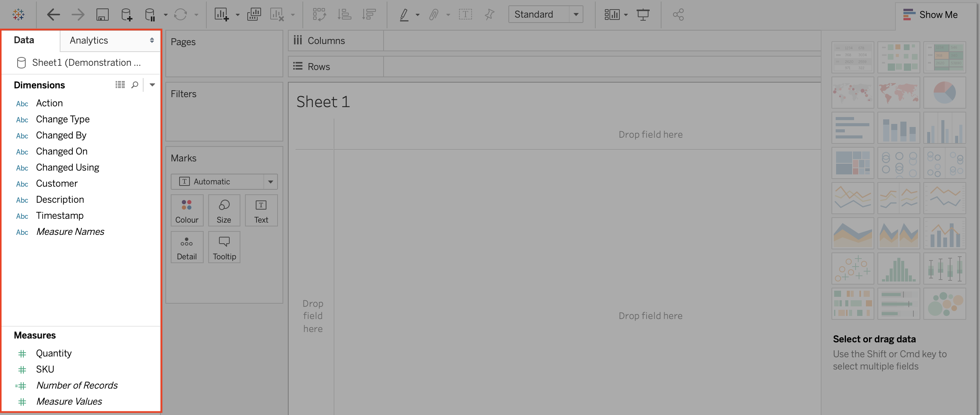Select the Customer dimension field

click(x=57, y=184)
